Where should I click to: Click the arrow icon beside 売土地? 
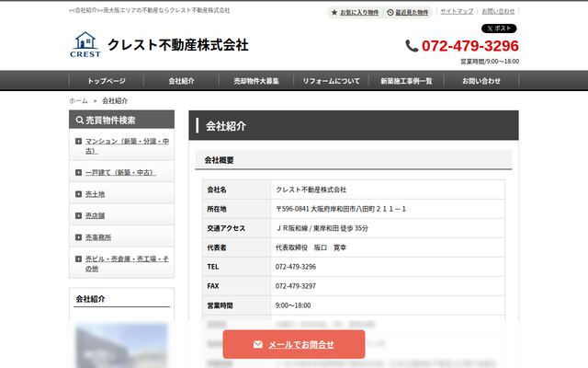coord(78,194)
